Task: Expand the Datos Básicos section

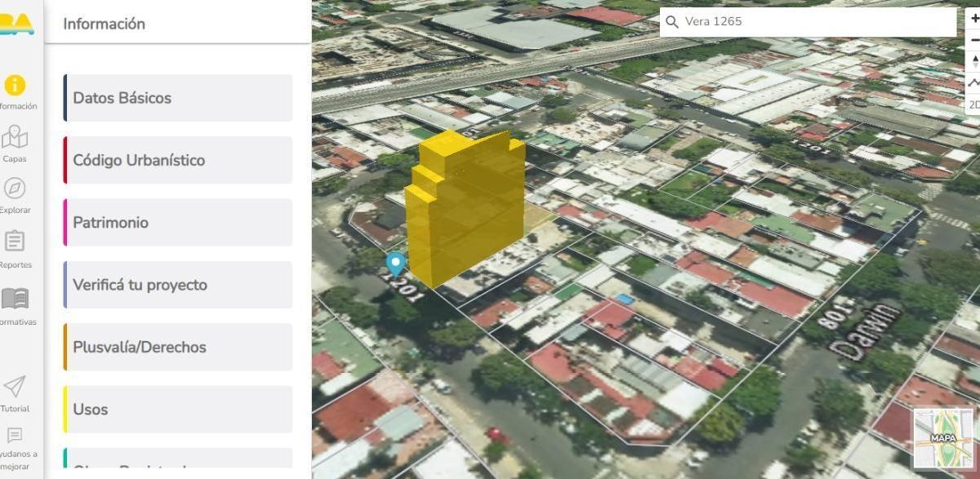Action: 178,98
